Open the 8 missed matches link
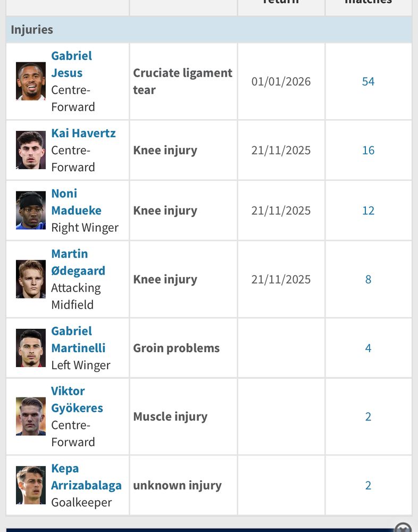 click(368, 279)
